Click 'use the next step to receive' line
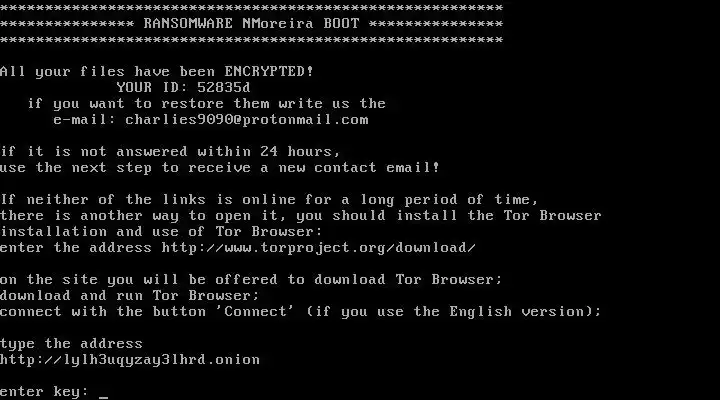The width and height of the screenshot is (720, 400). [x=219, y=168]
